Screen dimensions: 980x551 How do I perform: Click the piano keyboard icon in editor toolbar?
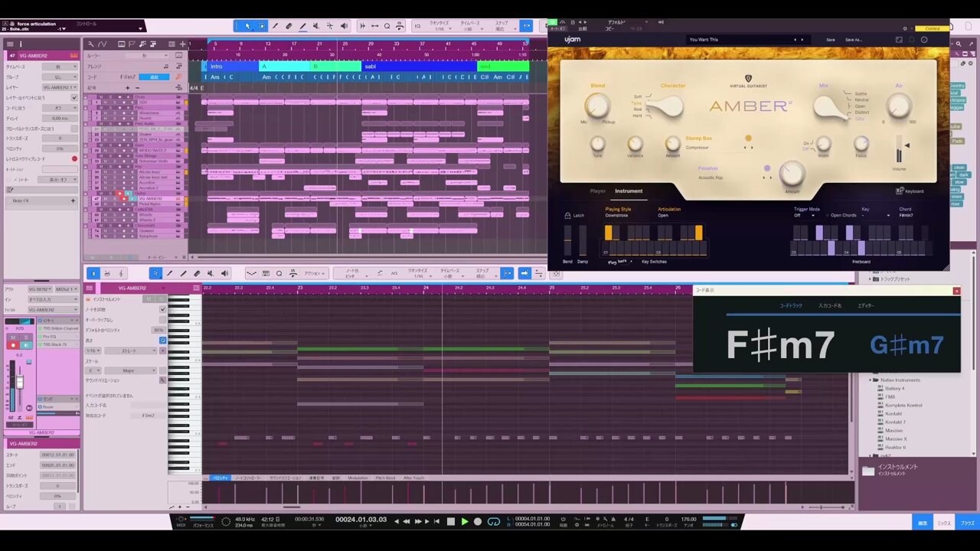266,273
